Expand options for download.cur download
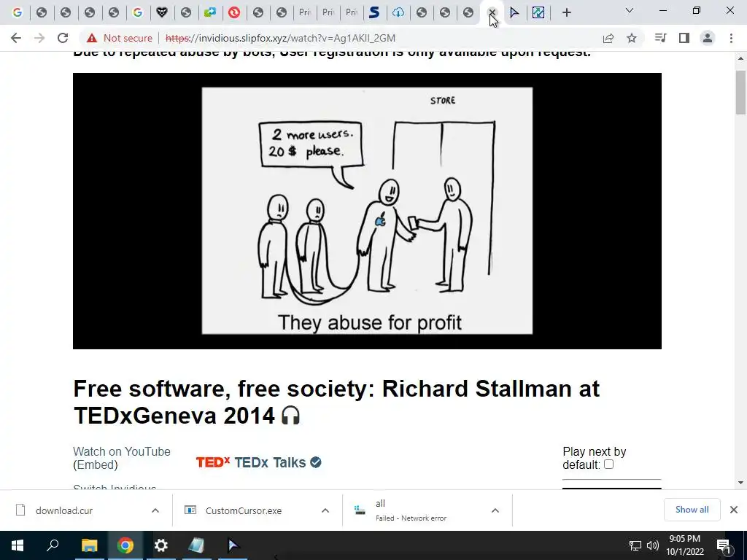747x560 pixels. coord(155,510)
